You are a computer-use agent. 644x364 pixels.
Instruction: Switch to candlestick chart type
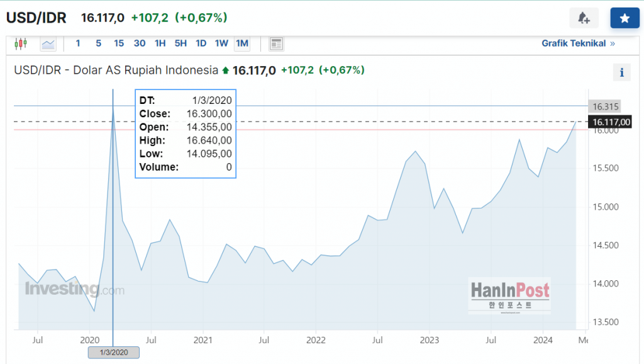(x=21, y=43)
